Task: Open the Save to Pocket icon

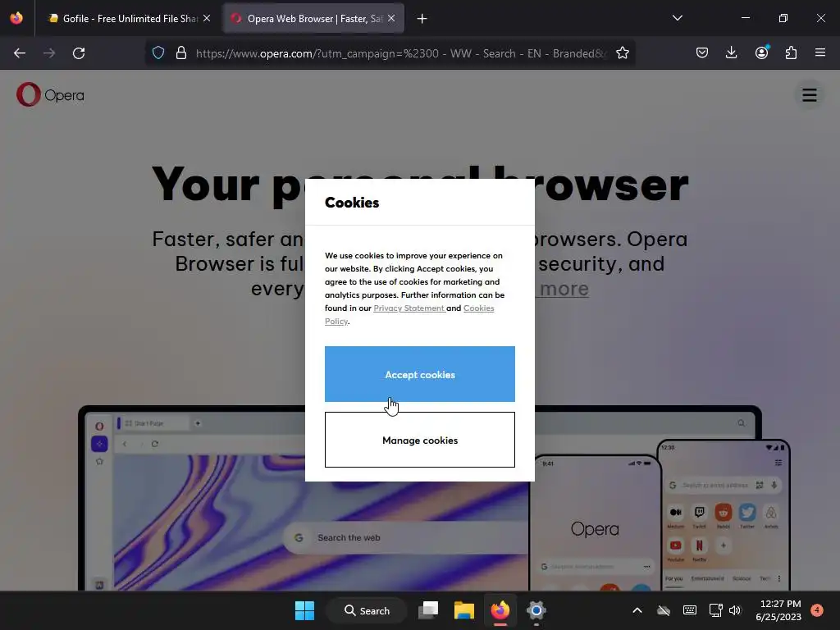Action: [702, 53]
